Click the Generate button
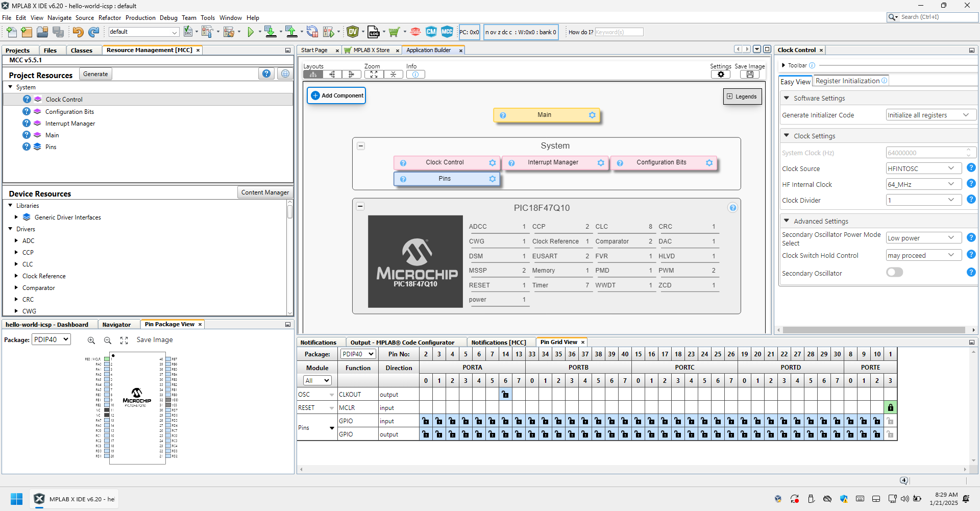This screenshot has width=980, height=511. pos(95,74)
